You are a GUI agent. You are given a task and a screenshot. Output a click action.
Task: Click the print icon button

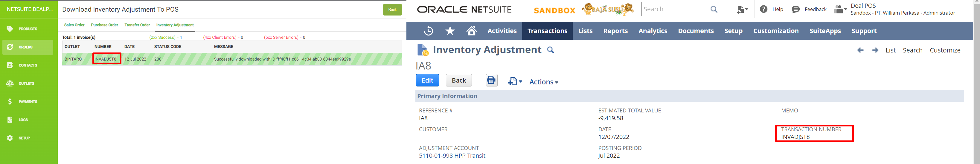(491, 80)
